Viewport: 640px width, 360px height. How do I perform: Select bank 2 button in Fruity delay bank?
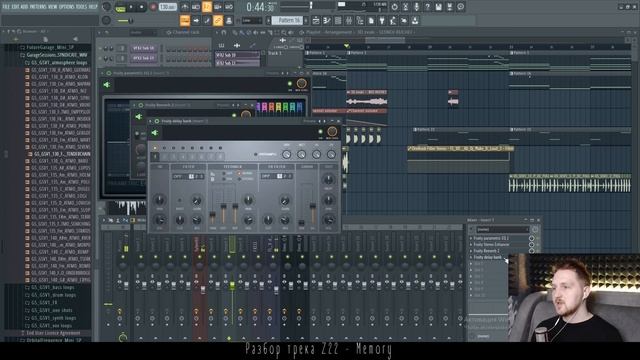164,156
